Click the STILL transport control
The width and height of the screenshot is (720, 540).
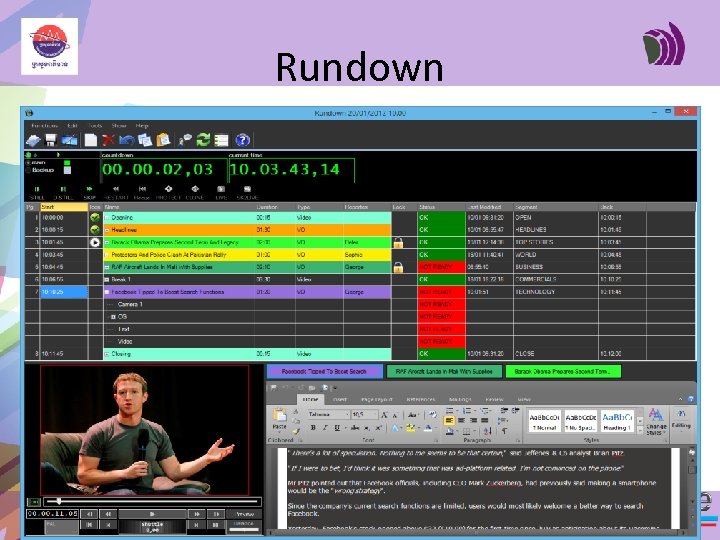(x=37, y=192)
